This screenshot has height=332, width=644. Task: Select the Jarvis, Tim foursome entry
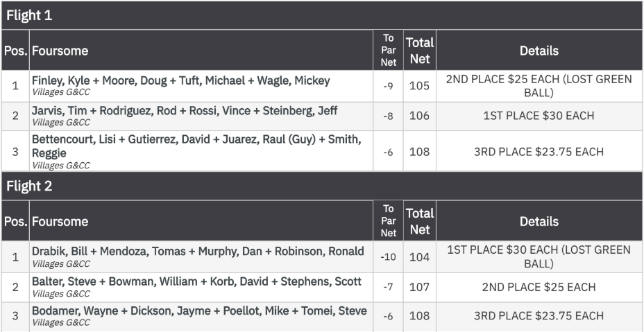(322, 116)
